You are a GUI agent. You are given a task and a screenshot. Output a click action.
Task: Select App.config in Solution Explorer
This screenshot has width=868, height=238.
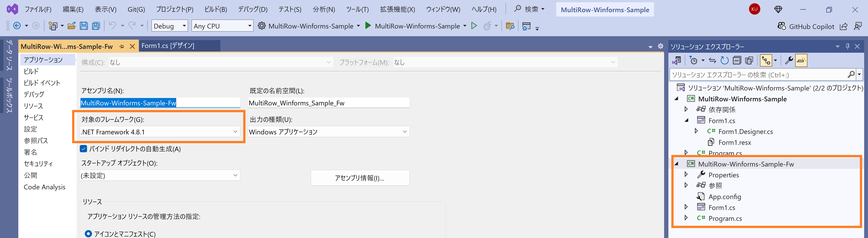point(724,197)
